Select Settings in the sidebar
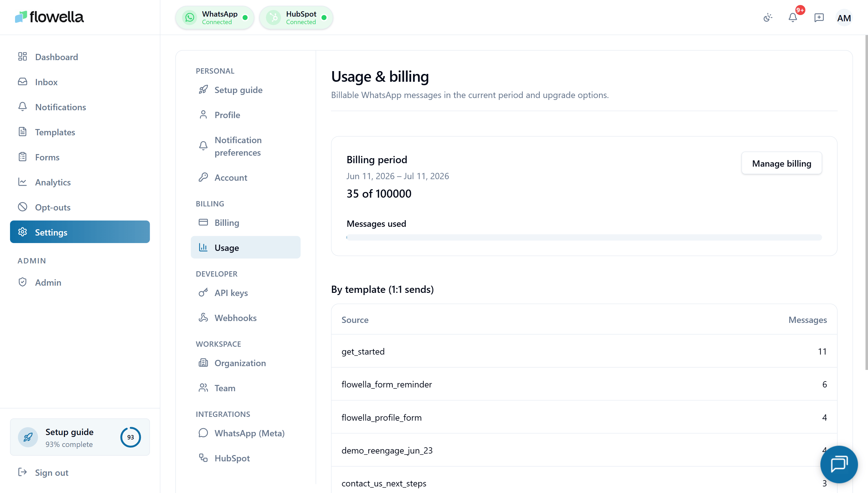The image size is (868, 493). click(80, 232)
